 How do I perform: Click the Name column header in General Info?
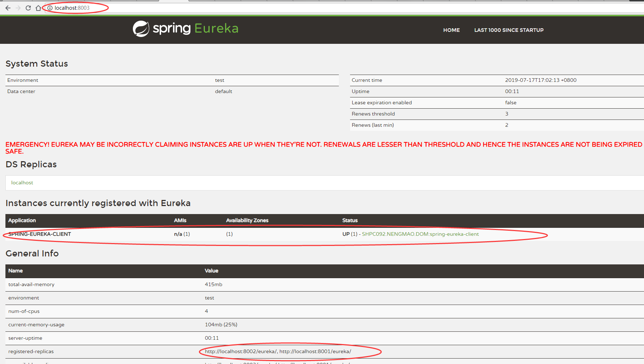pyautogui.click(x=16, y=271)
